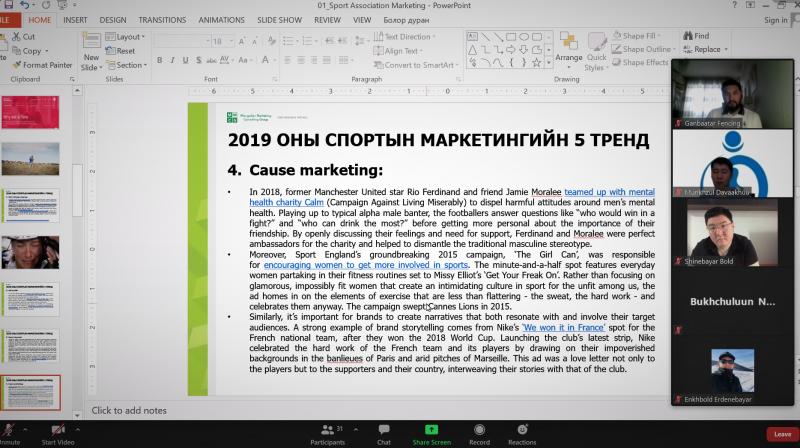Select the five-point star shape

[x=536, y=63]
